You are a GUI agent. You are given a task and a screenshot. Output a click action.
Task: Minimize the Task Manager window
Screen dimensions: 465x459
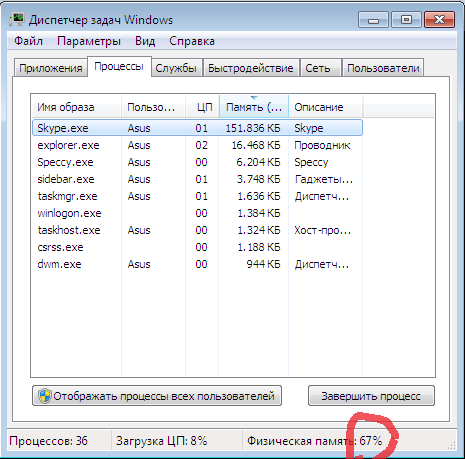point(373,20)
